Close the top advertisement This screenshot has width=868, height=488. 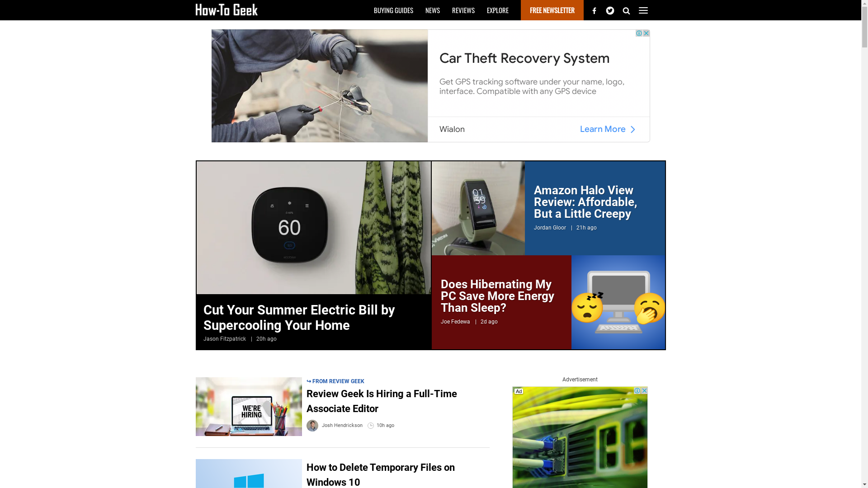646,33
